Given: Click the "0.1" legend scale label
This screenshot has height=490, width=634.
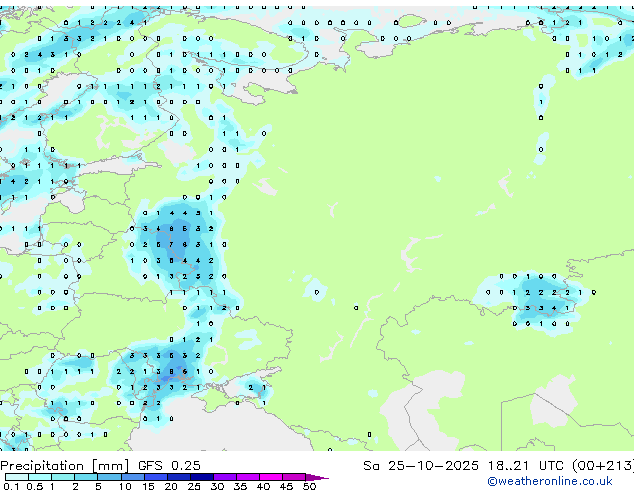Looking at the screenshot, I should (11, 486).
